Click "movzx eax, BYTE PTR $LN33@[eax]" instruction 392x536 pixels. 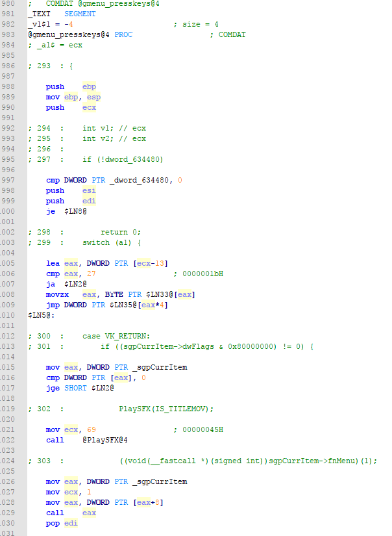pyautogui.click(x=121, y=295)
